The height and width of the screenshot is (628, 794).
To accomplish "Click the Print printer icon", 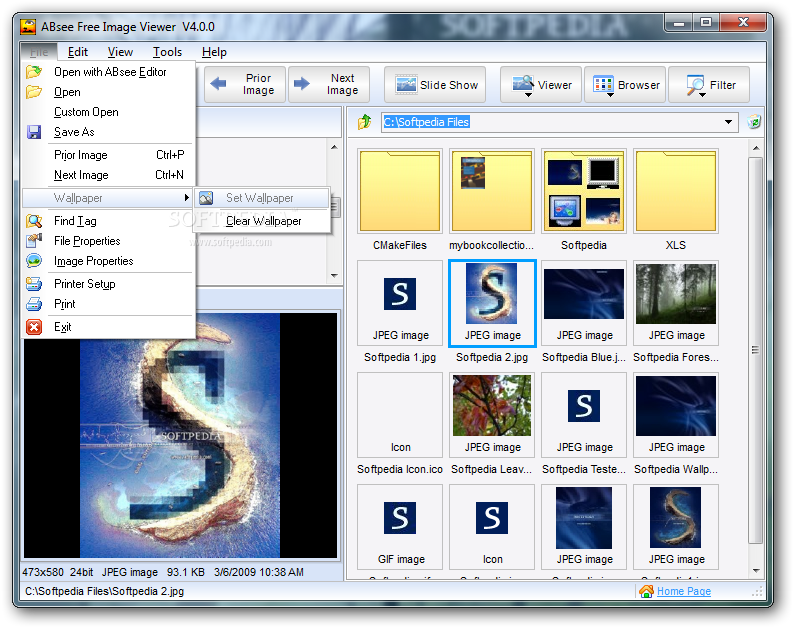I will click(34, 304).
